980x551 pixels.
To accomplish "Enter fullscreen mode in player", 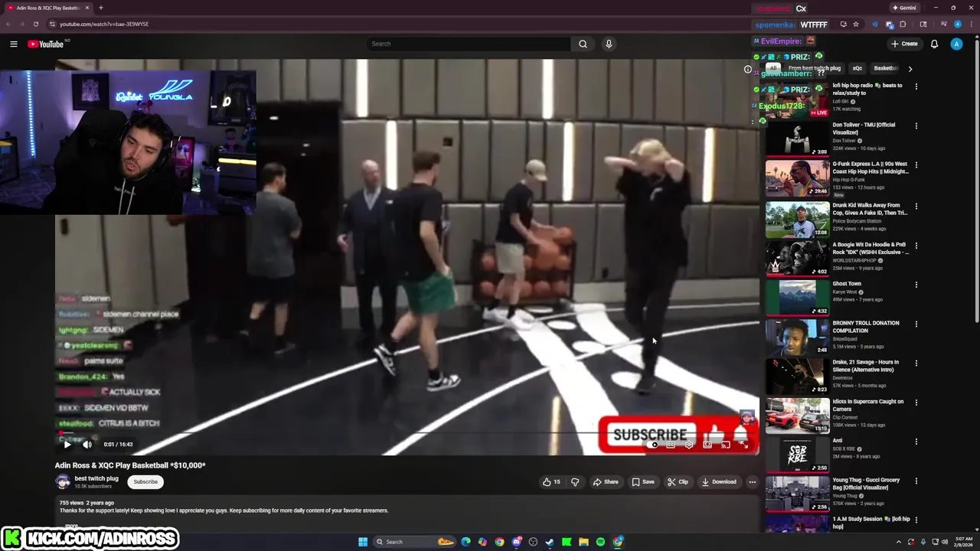I will [x=743, y=445].
